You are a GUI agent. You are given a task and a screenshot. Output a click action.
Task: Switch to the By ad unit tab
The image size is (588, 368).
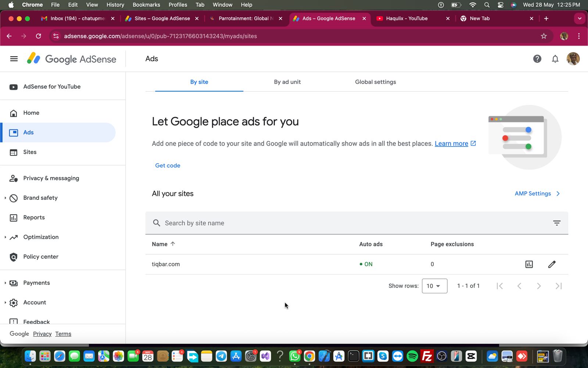[x=287, y=82]
